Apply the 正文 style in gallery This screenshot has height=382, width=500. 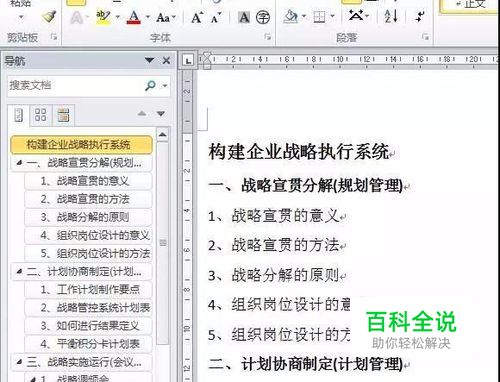[470, 6]
